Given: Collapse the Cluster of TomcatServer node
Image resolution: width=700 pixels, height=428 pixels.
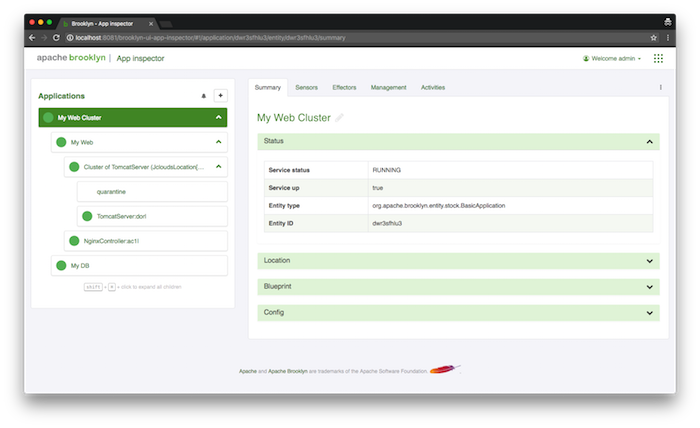Looking at the screenshot, I should [218, 167].
